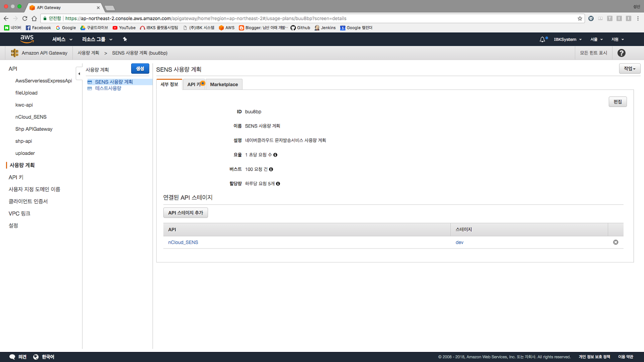
Task: Open the shp-api API
Action: [x=23, y=141]
